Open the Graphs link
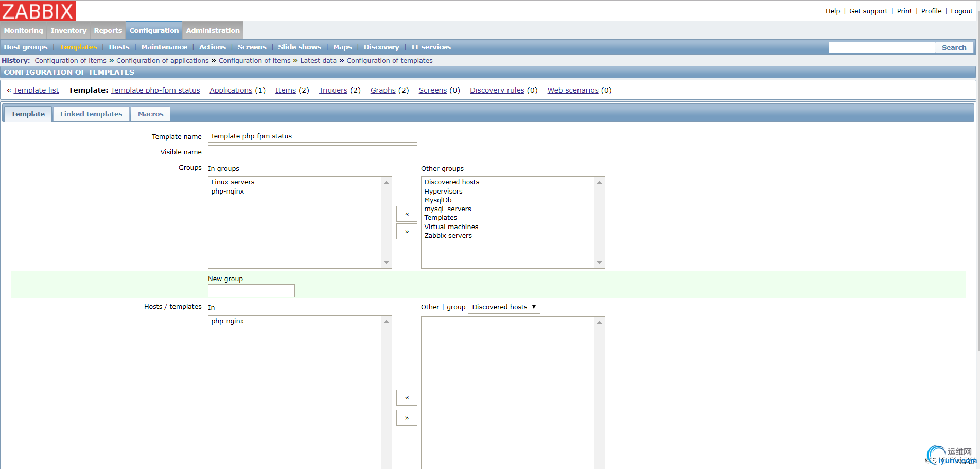Viewport: 980px width, 469px height. tap(383, 90)
